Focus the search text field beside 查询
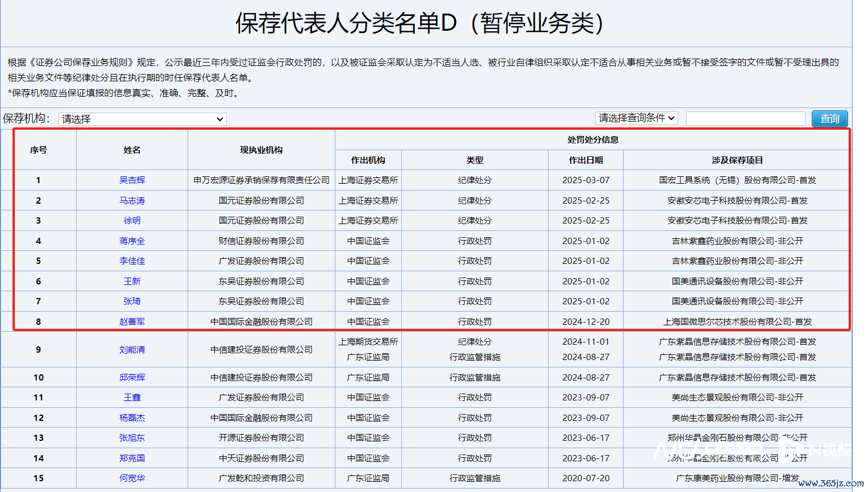868x492 pixels. pos(745,118)
